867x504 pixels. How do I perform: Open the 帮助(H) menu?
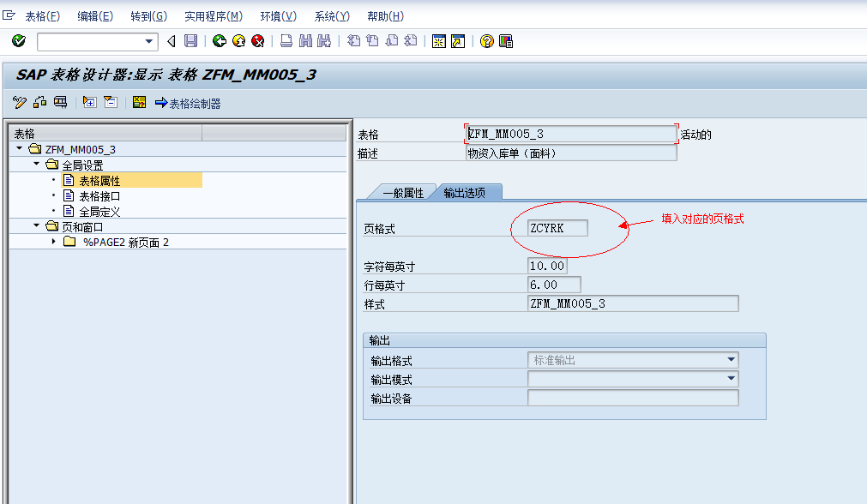tap(385, 16)
